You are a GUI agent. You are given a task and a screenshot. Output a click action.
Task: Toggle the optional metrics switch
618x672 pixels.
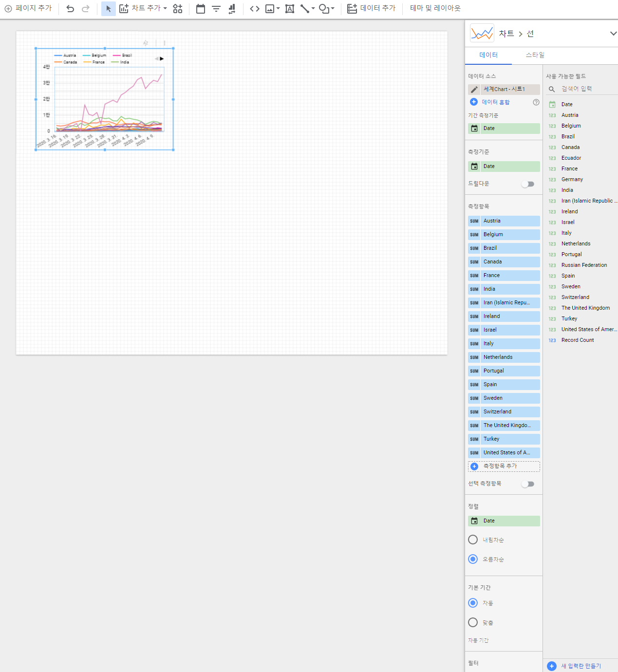528,484
